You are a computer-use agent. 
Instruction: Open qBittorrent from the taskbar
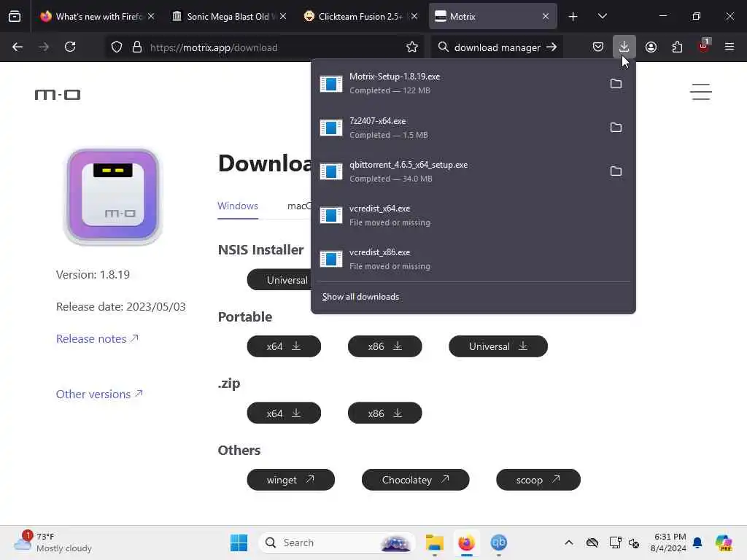(498, 542)
